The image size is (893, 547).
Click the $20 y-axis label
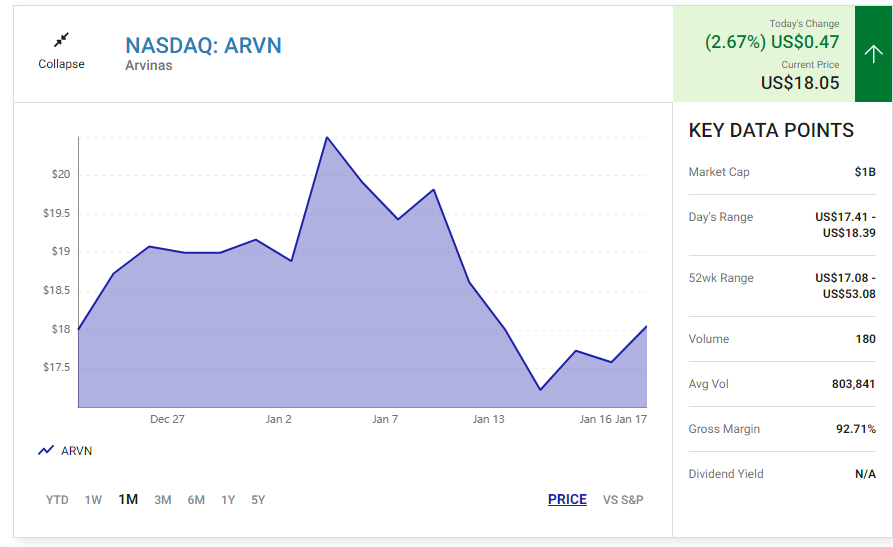(61, 174)
